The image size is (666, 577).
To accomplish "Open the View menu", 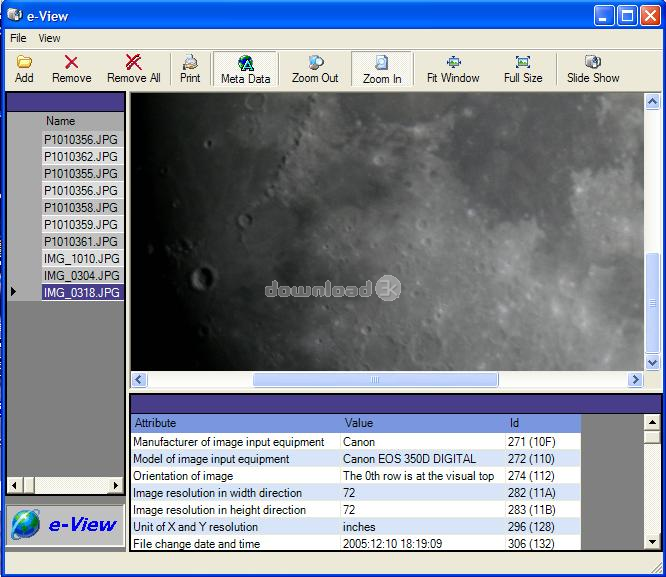I will tap(49, 38).
